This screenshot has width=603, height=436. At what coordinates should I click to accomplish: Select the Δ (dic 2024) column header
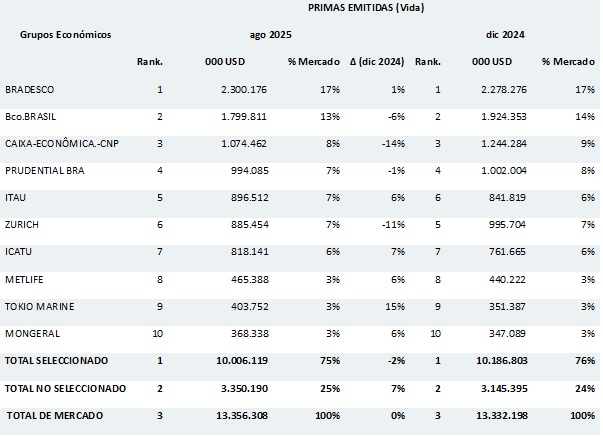(x=376, y=62)
